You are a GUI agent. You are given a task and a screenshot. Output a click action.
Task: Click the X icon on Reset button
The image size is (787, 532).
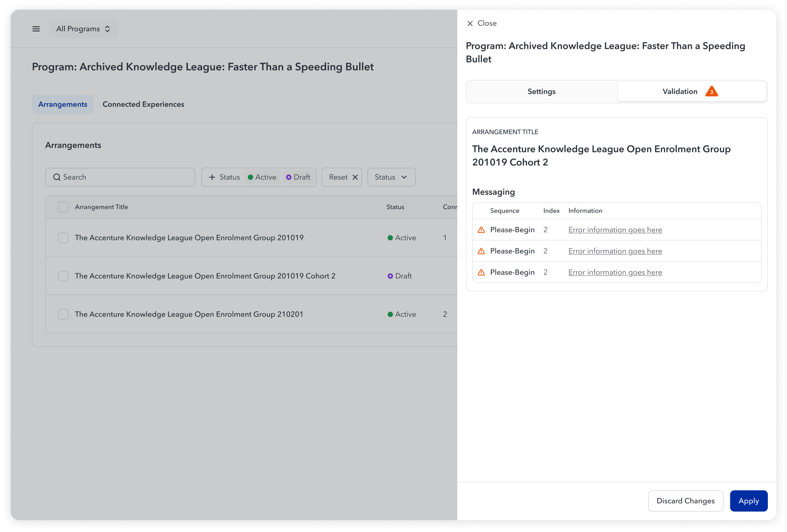pyautogui.click(x=355, y=177)
